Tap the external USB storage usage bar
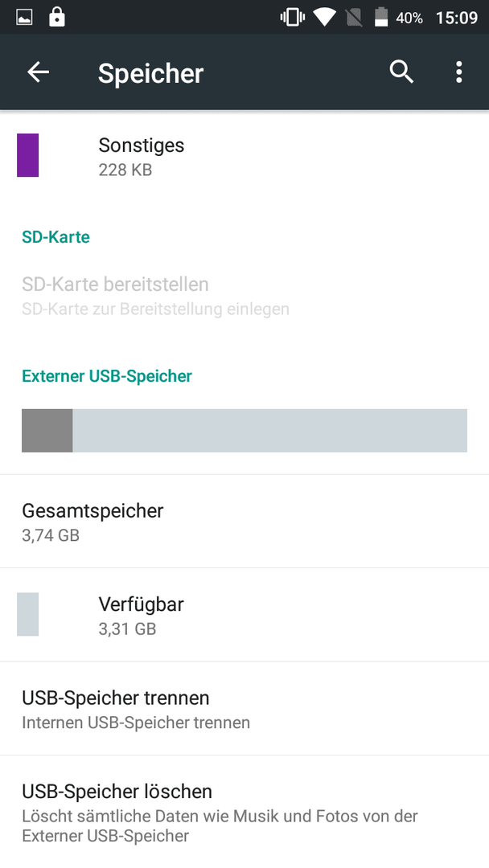 tap(244, 431)
